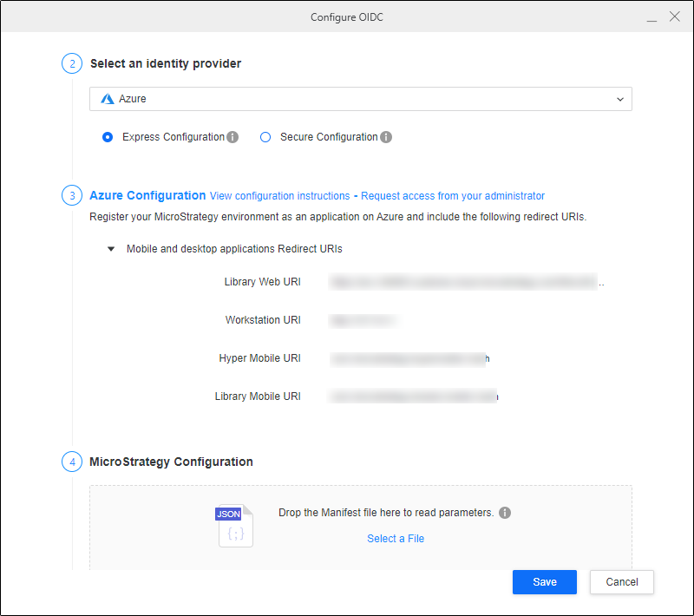Click the Azure logo icon in dropdown
This screenshot has width=694, height=616.
108,99
